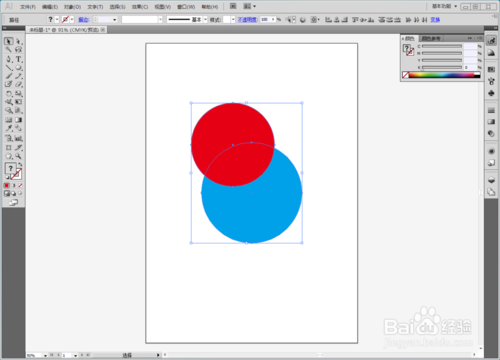Open the zoom level dropdown in status bar
Screen dimensions: 500x360
[x=45, y=356]
